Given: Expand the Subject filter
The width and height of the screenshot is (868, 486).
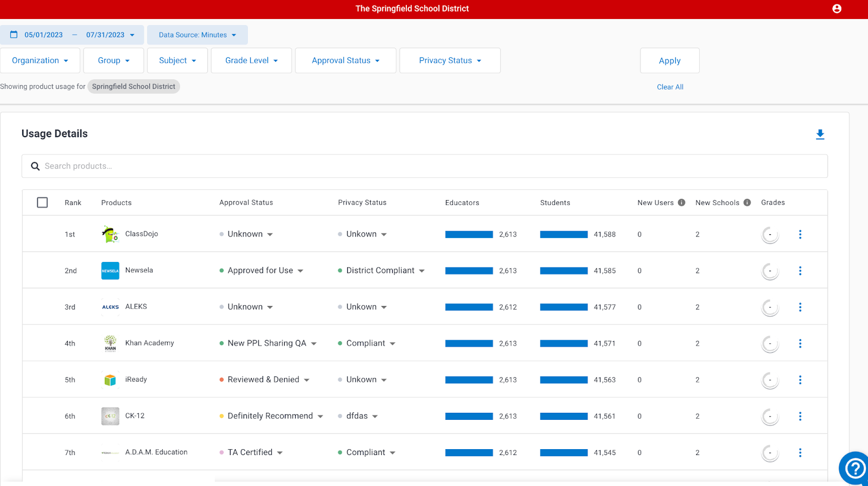Looking at the screenshot, I should pyautogui.click(x=177, y=60).
